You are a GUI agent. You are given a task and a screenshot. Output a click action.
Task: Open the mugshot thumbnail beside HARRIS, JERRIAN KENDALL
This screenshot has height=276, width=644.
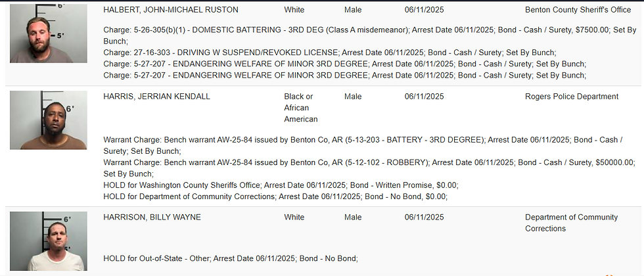(49, 120)
